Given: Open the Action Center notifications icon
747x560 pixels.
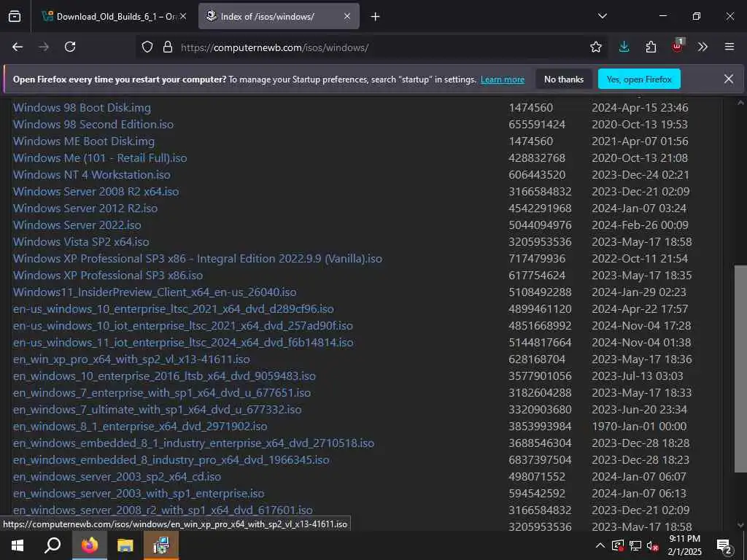Looking at the screenshot, I should (x=724, y=546).
